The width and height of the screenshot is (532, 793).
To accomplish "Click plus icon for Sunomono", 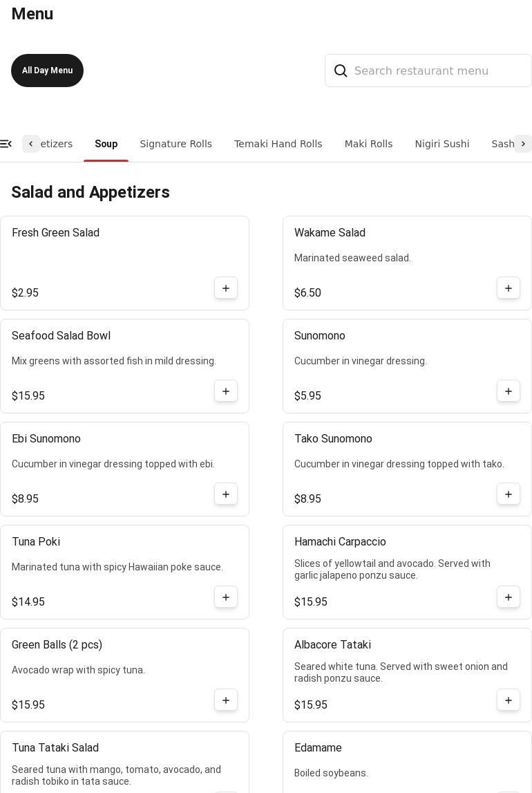I will pyautogui.click(x=509, y=391).
